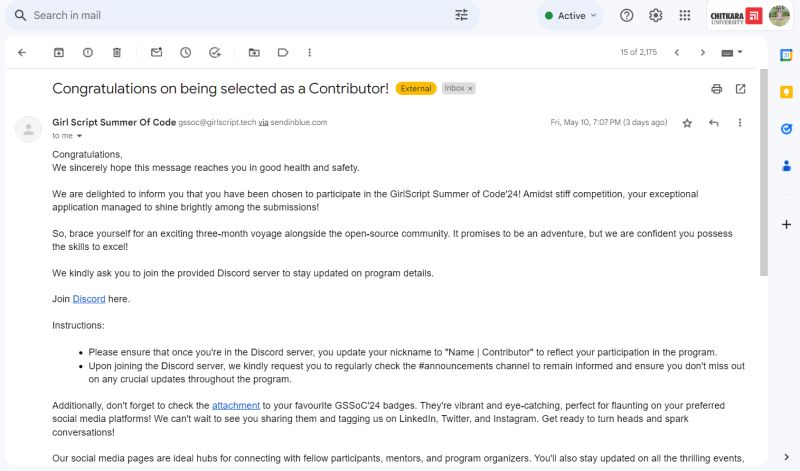Viewport: 800px width, 471px height.
Task: Star this Girl Script email
Action: coord(687,123)
